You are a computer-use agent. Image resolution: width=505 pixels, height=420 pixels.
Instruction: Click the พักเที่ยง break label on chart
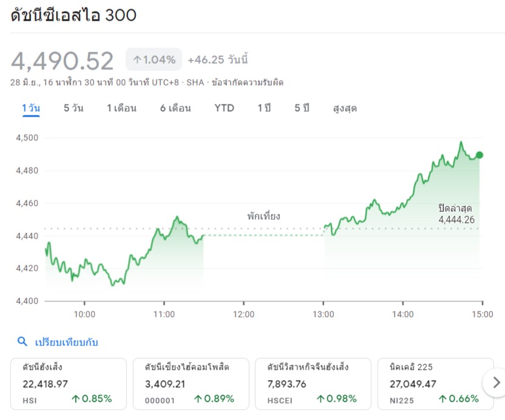263,216
